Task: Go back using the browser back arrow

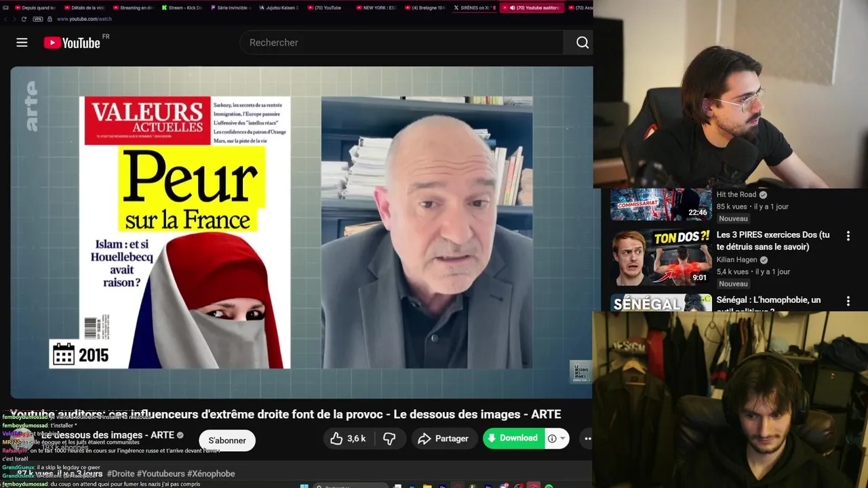Action: [5, 19]
